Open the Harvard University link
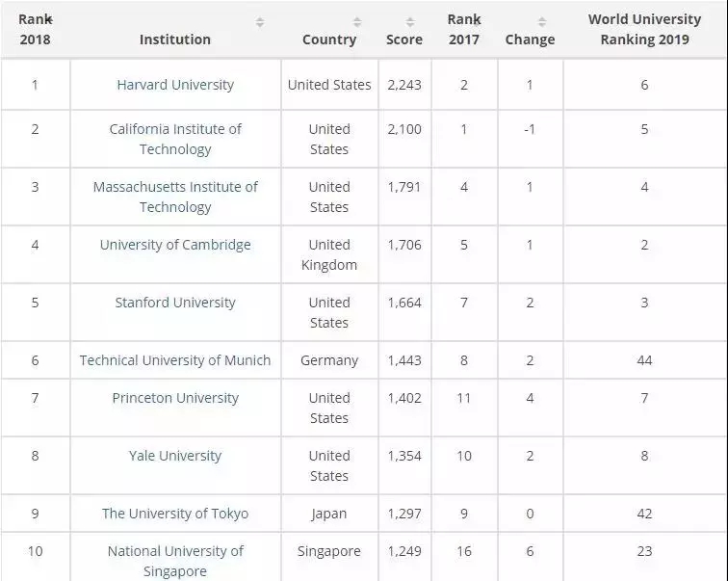 point(175,85)
